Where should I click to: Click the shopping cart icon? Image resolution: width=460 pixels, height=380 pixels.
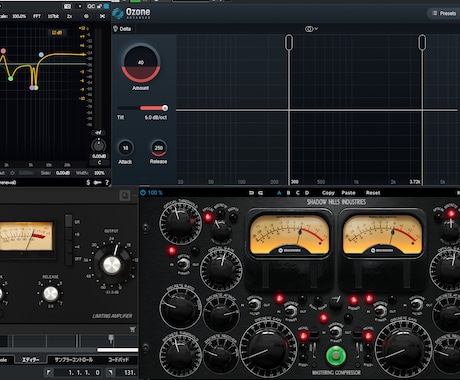point(132,329)
